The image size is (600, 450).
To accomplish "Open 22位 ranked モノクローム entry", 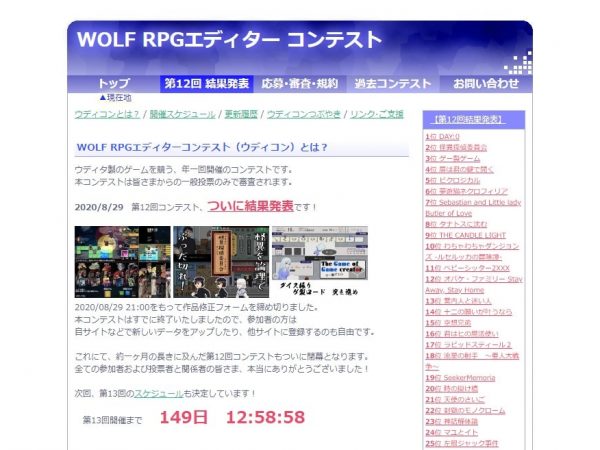I will [x=465, y=411].
